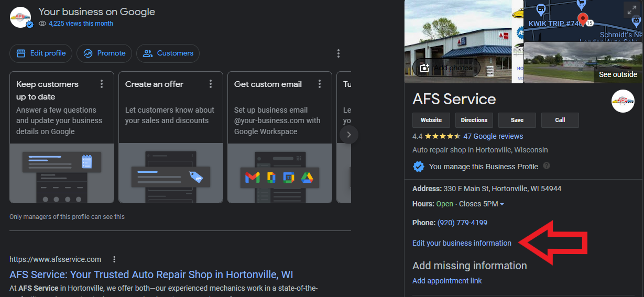Image resolution: width=644 pixels, height=297 pixels.
Task: Click the Google Workspace icons illustration
Action: point(280,173)
